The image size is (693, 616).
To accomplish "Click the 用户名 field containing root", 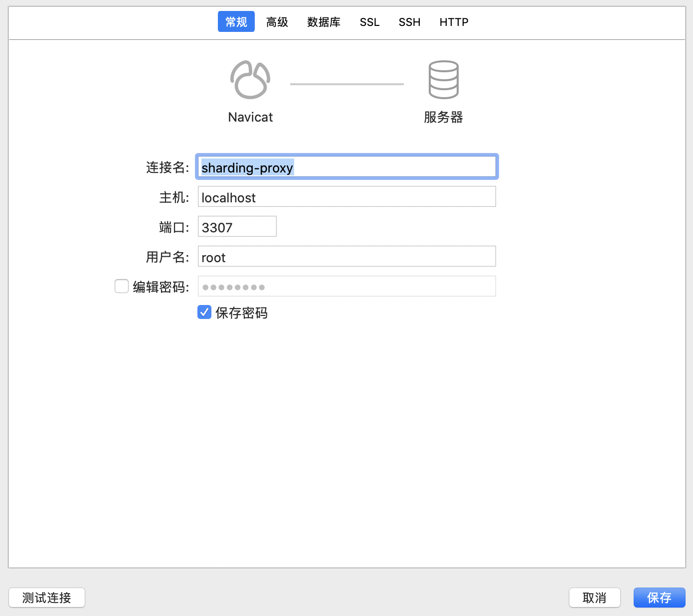I will pos(347,256).
